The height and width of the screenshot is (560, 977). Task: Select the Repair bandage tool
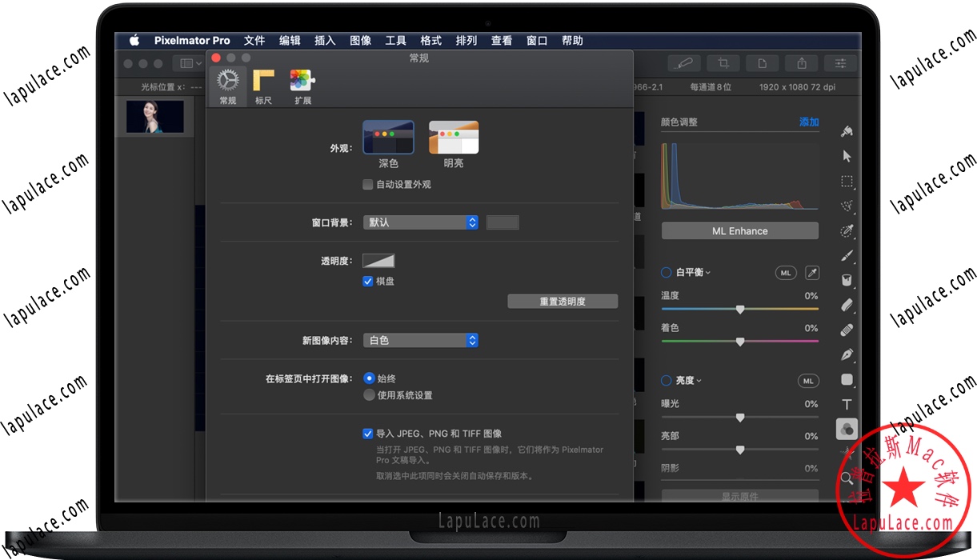[847, 330]
